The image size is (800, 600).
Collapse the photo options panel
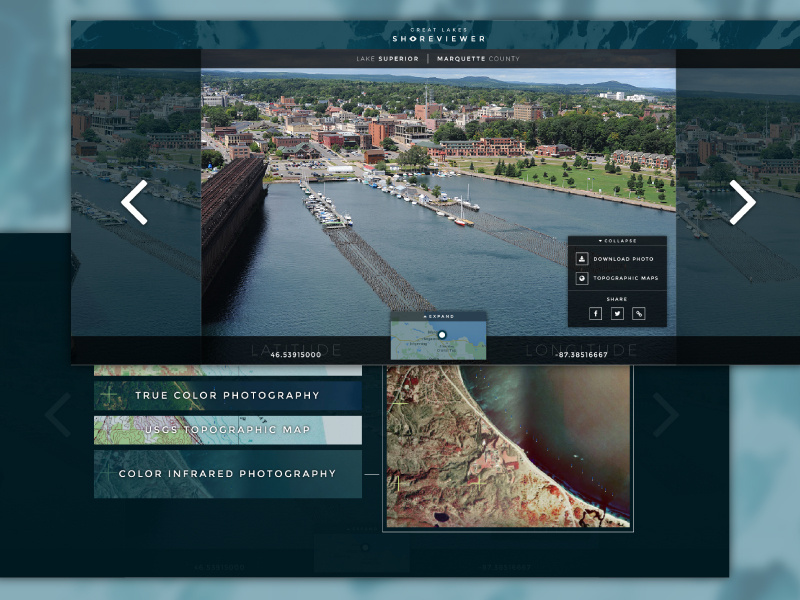tap(617, 241)
